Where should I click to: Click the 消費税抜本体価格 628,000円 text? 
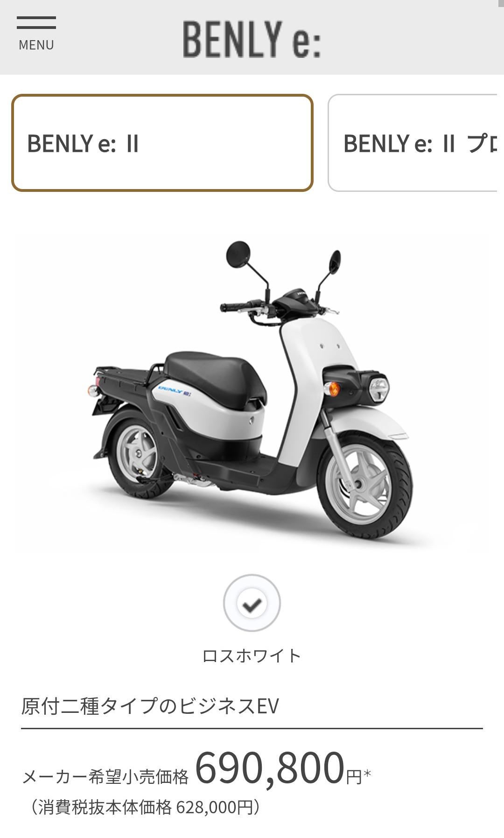pos(145,807)
